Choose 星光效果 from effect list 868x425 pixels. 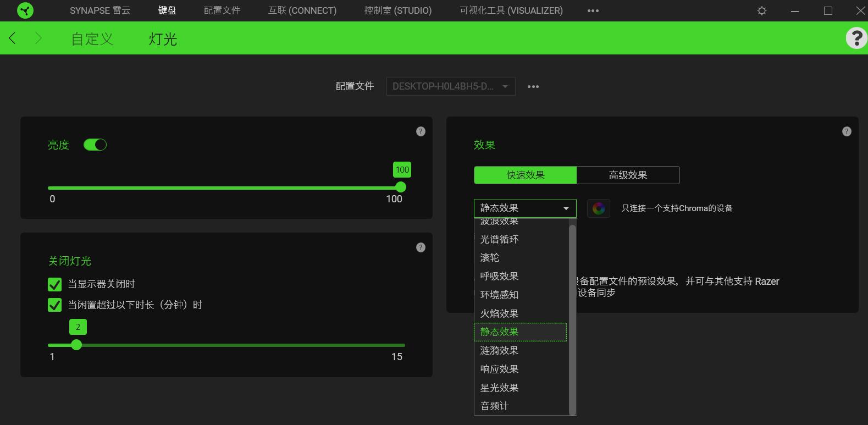521,388
